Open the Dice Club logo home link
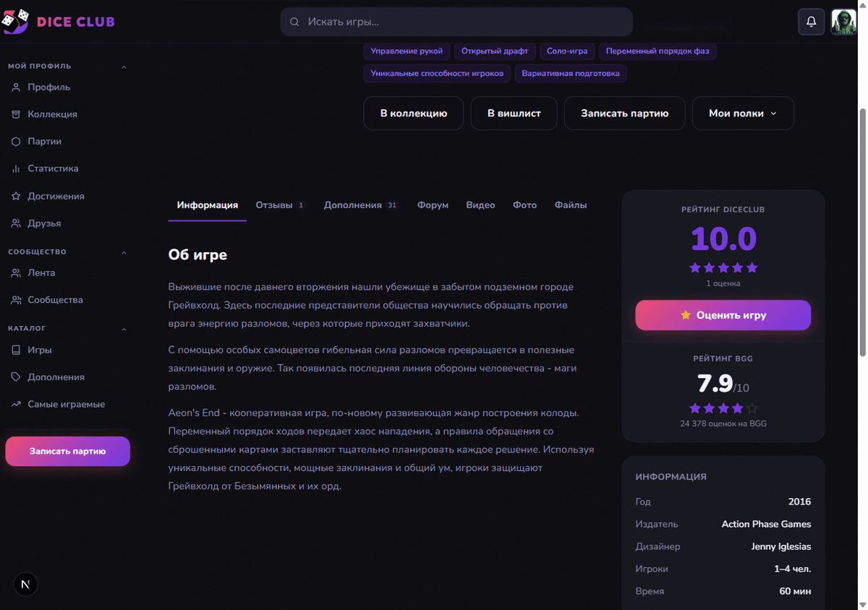 click(59, 22)
